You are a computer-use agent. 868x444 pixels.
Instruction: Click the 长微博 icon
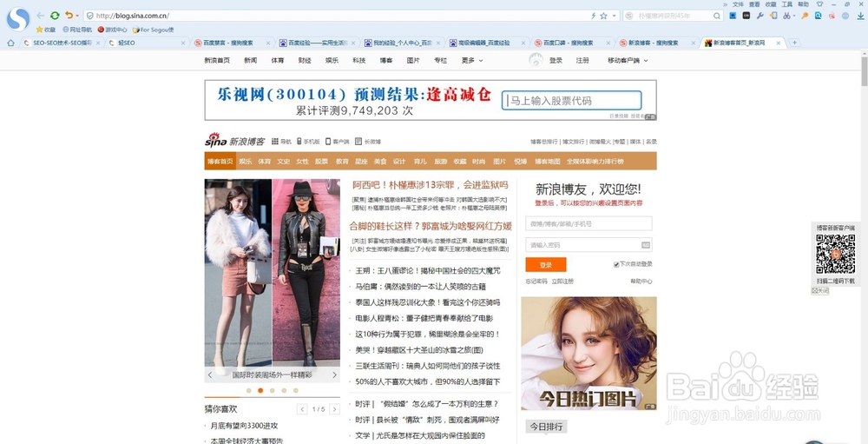358,142
